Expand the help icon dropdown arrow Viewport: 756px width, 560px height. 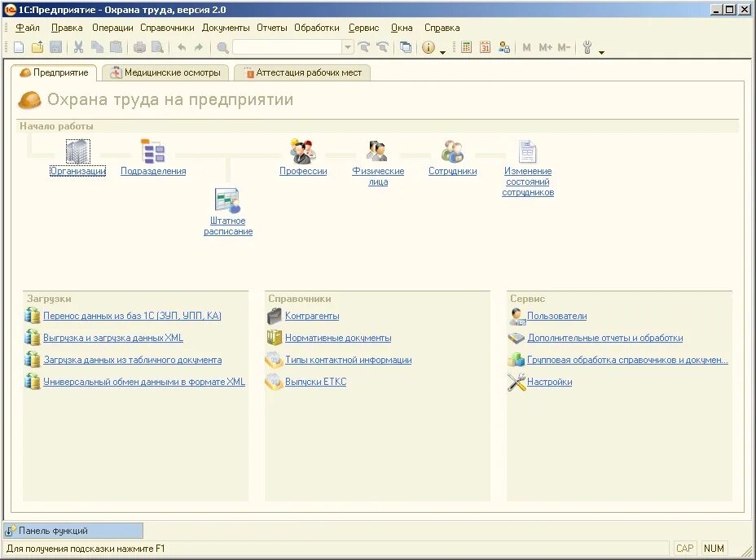[x=442, y=52]
